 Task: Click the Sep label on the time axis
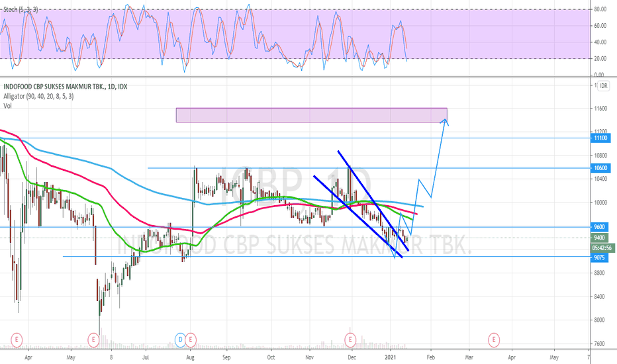226,357
